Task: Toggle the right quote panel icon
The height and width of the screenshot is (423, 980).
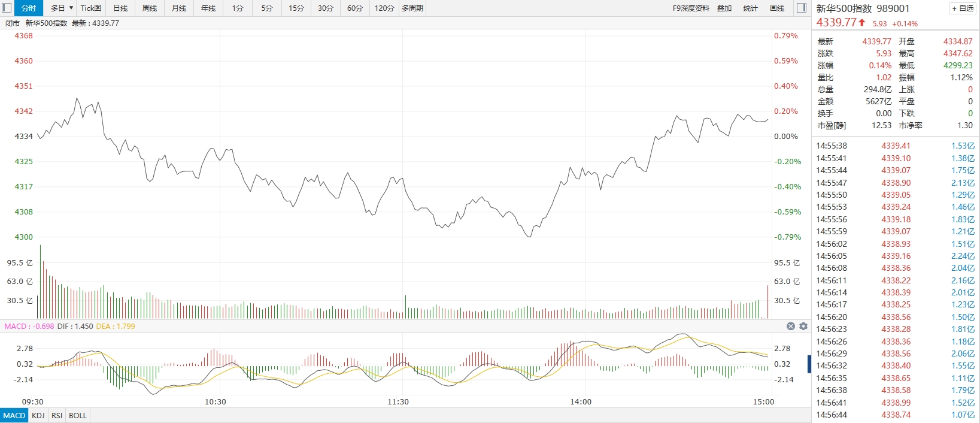Action: coord(802,8)
